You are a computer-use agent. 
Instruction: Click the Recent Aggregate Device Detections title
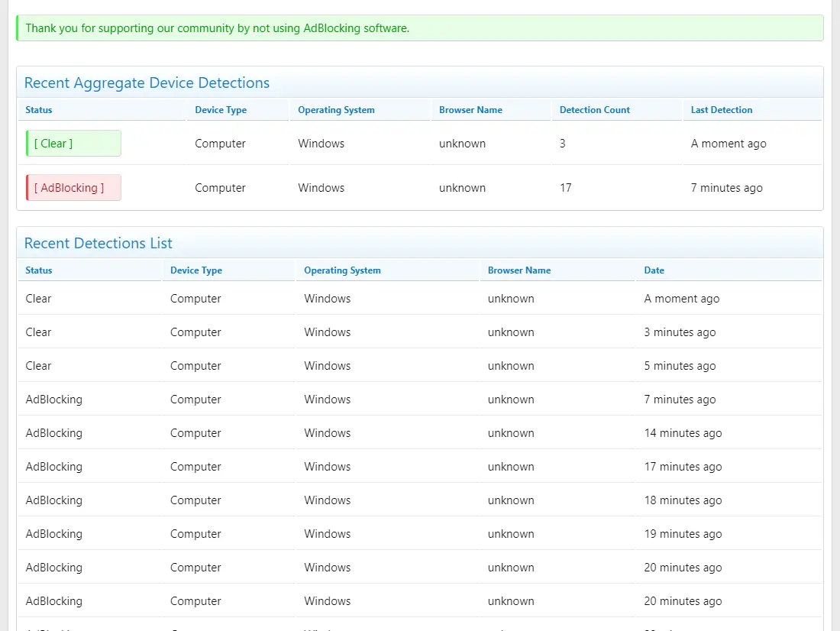(x=147, y=83)
